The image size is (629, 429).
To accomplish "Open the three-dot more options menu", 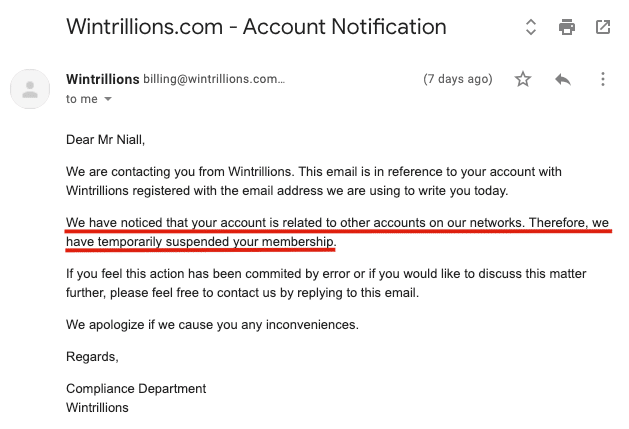I will click(x=603, y=79).
